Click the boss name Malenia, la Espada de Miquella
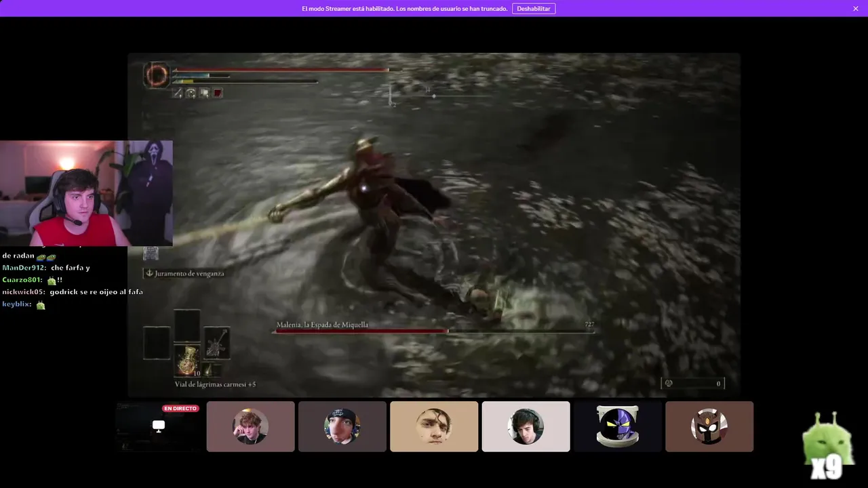The width and height of the screenshot is (868, 488). click(322, 325)
